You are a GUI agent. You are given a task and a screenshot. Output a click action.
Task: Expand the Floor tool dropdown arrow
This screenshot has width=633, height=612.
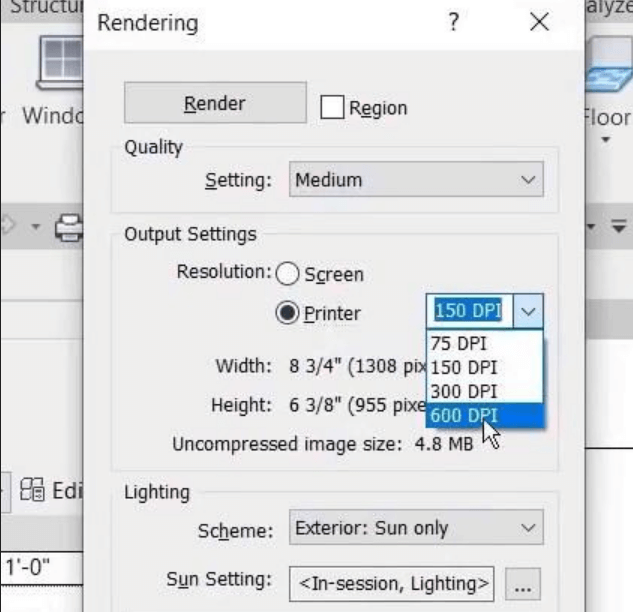click(605, 140)
